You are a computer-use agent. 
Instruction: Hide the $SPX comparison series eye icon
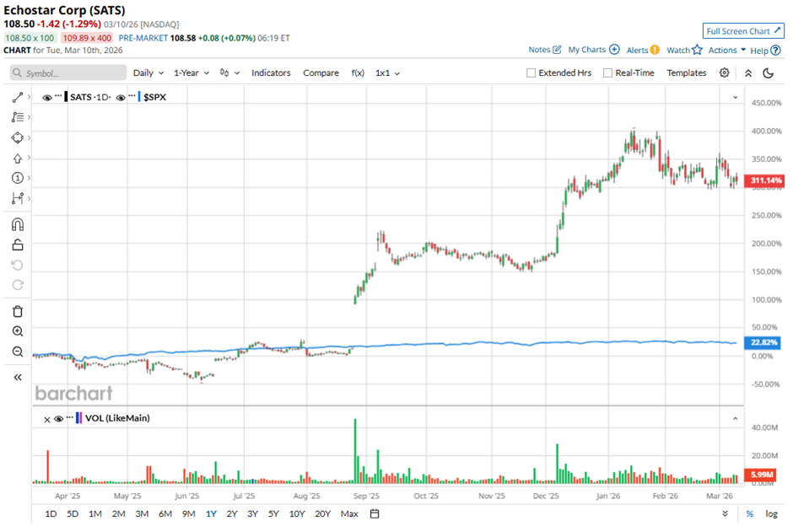pos(121,98)
